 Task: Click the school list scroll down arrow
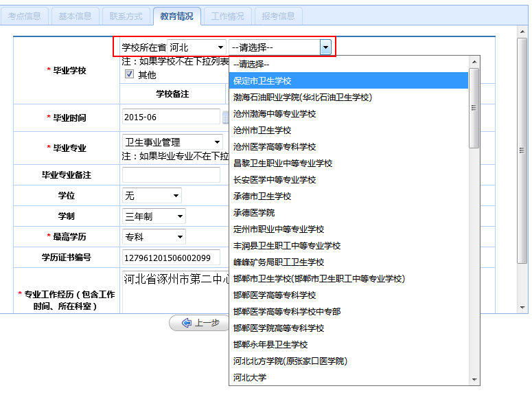(474, 379)
